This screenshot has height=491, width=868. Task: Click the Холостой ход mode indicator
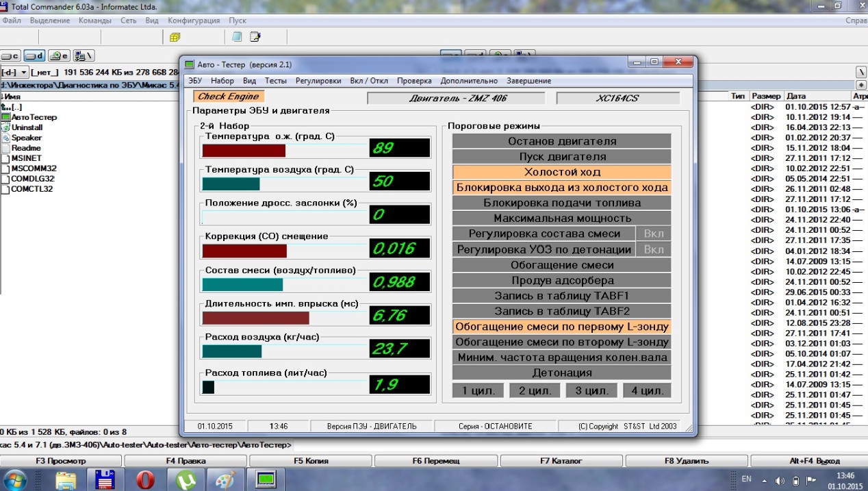click(561, 172)
